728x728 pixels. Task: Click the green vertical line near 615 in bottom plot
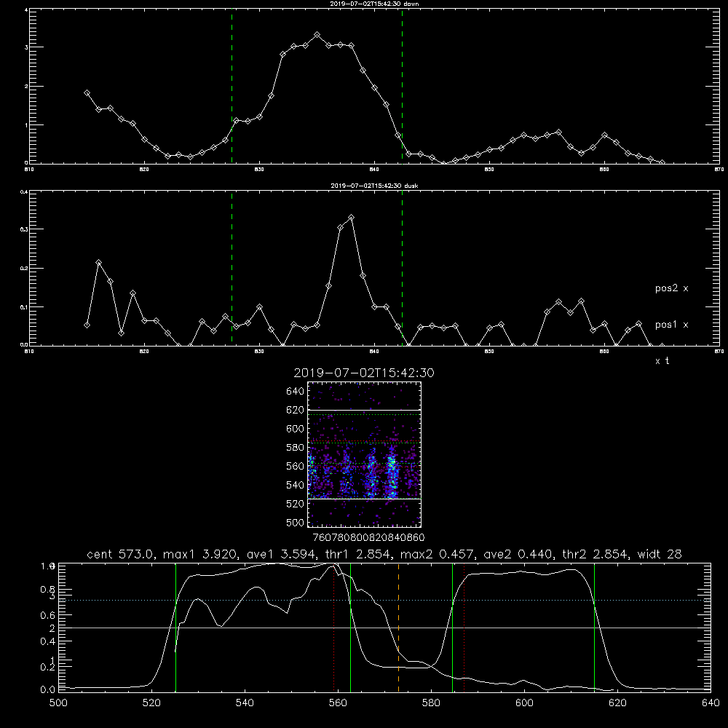[x=594, y=628]
